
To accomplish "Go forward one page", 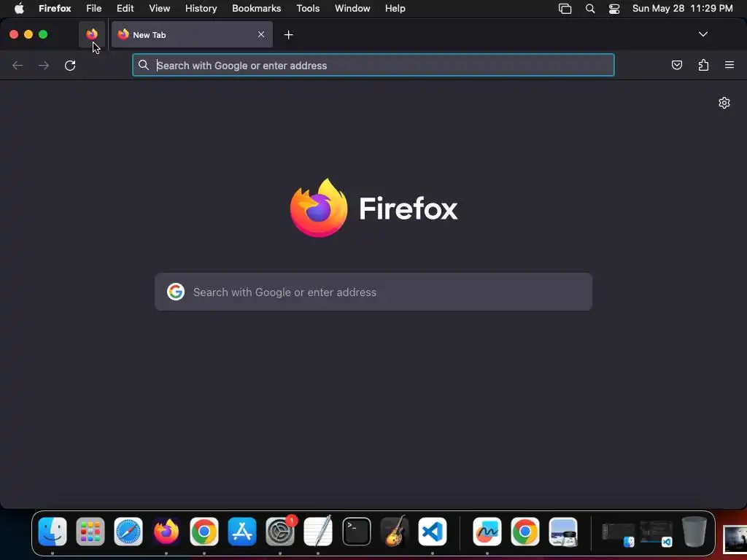I will [x=44, y=65].
